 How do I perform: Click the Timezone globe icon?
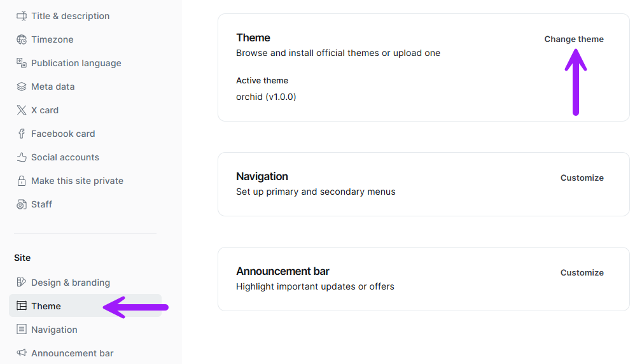(x=22, y=39)
